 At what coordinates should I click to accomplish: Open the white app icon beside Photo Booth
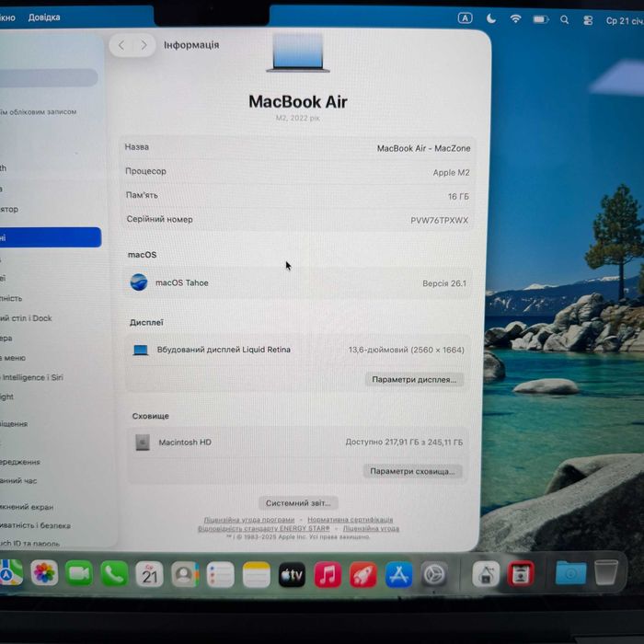tap(486, 574)
